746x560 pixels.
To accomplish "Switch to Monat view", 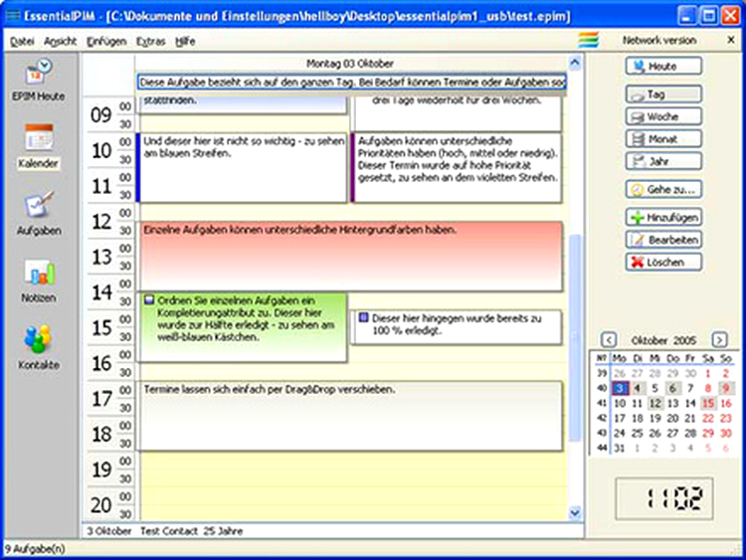I will coord(663,139).
